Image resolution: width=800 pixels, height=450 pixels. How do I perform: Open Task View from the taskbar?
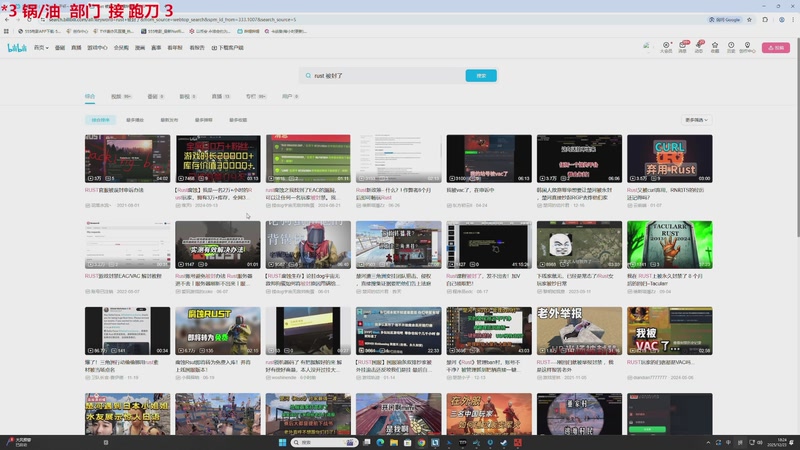367,442
